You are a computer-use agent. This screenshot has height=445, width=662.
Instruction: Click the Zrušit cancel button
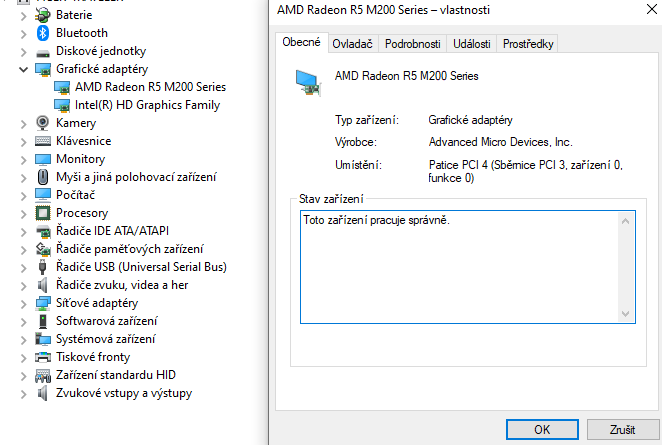(x=622, y=429)
